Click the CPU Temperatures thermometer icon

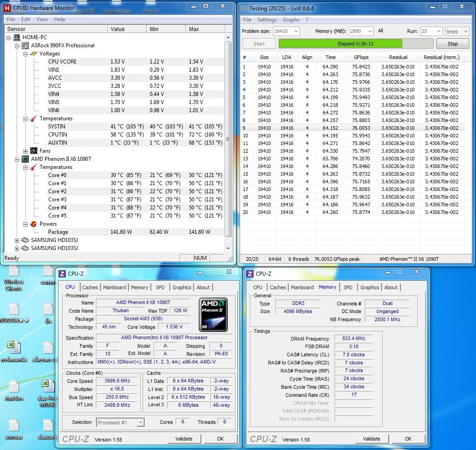pos(34,167)
